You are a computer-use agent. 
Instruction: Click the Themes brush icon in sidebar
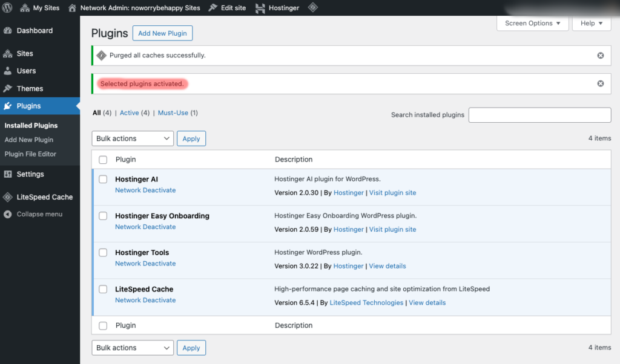[8, 88]
